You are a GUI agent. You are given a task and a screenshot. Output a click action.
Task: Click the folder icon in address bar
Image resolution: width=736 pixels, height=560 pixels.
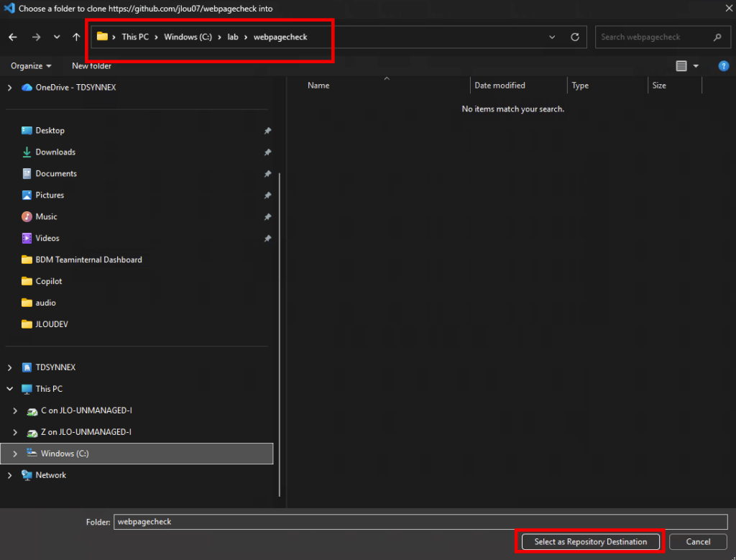coord(102,37)
